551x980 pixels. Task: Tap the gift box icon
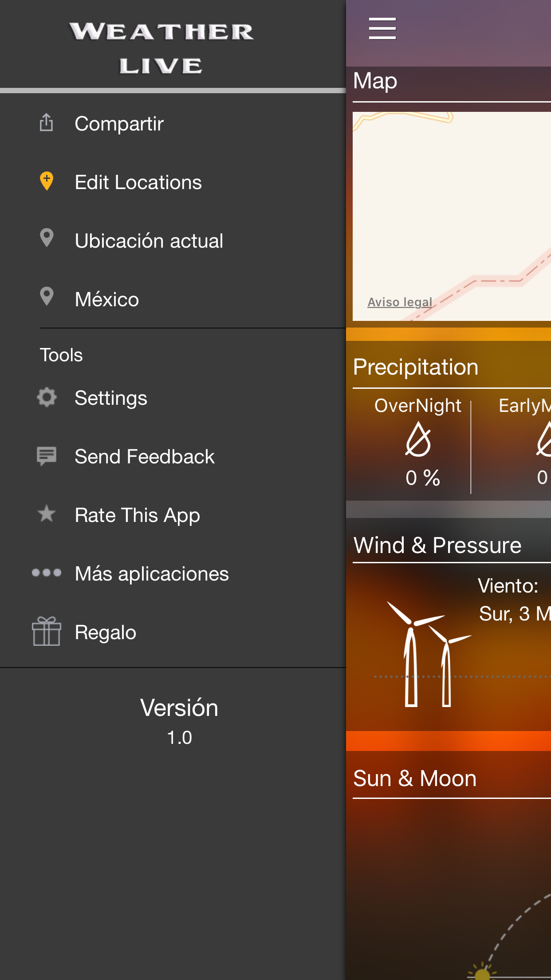(x=47, y=631)
